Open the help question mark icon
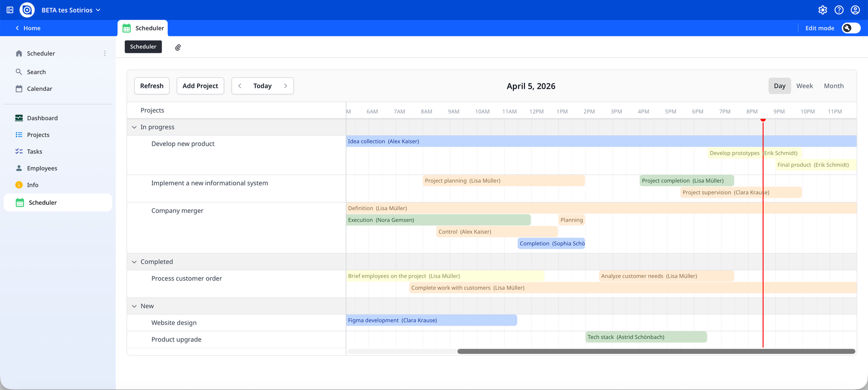868x390 pixels. [839, 10]
